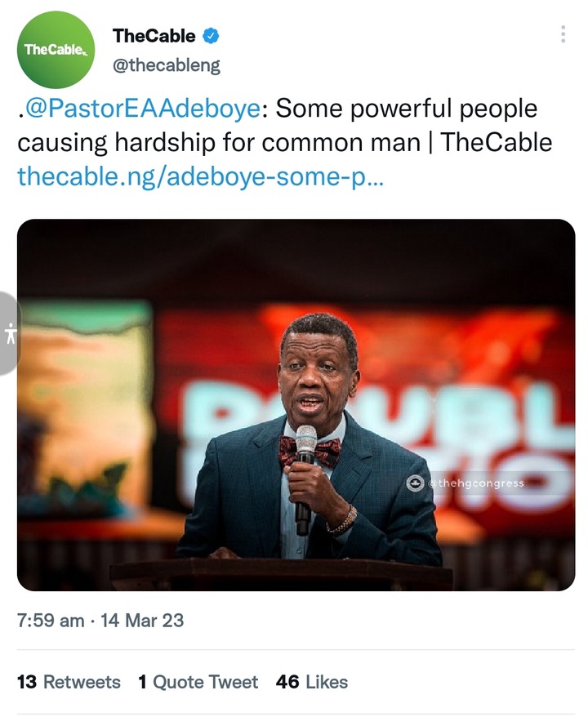View the 1 Quote Tweet

coord(198,682)
